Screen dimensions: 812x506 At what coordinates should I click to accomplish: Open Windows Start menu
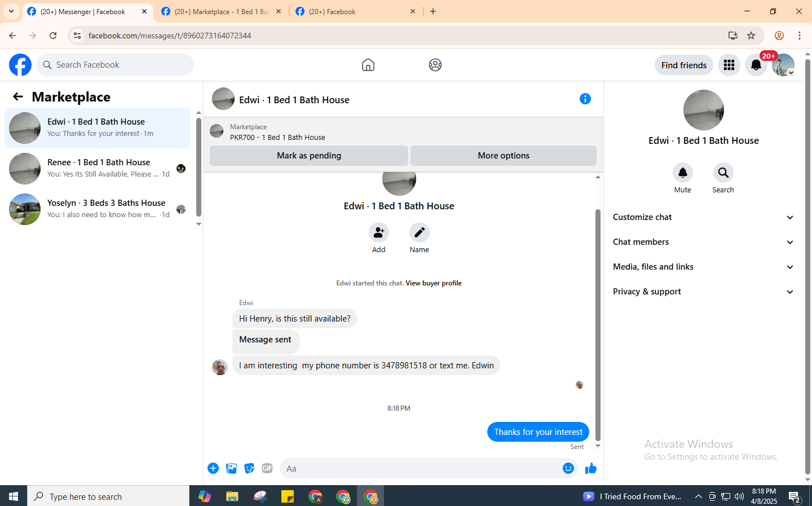[x=14, y=496]
